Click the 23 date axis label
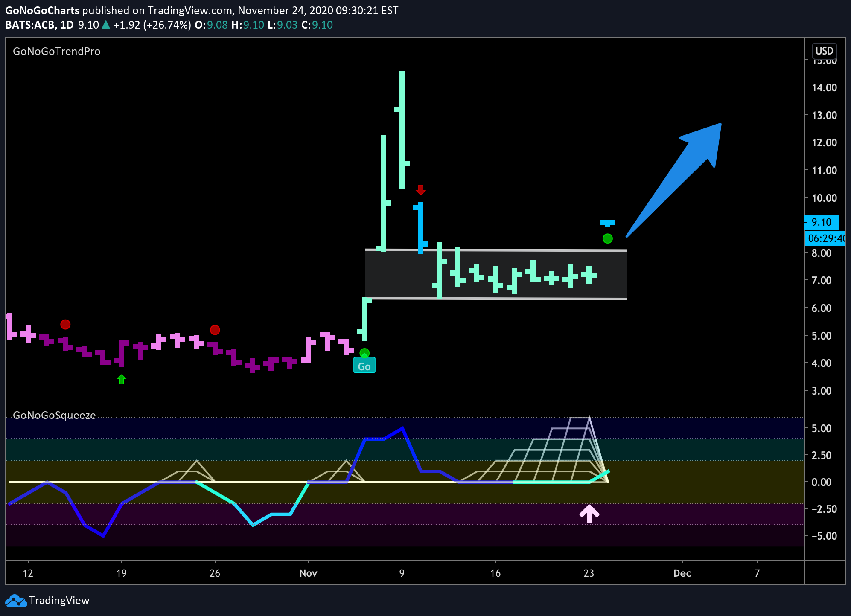This screenshot has width=851, height=616. point(589,573)
